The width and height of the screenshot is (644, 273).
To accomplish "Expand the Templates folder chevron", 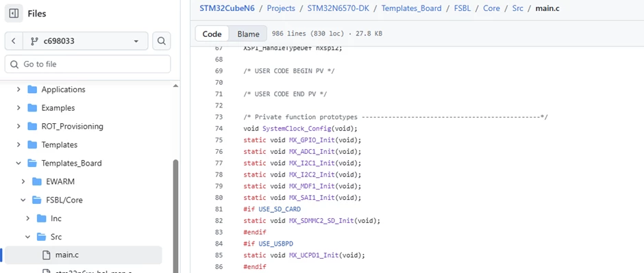I will pos(18,144).
